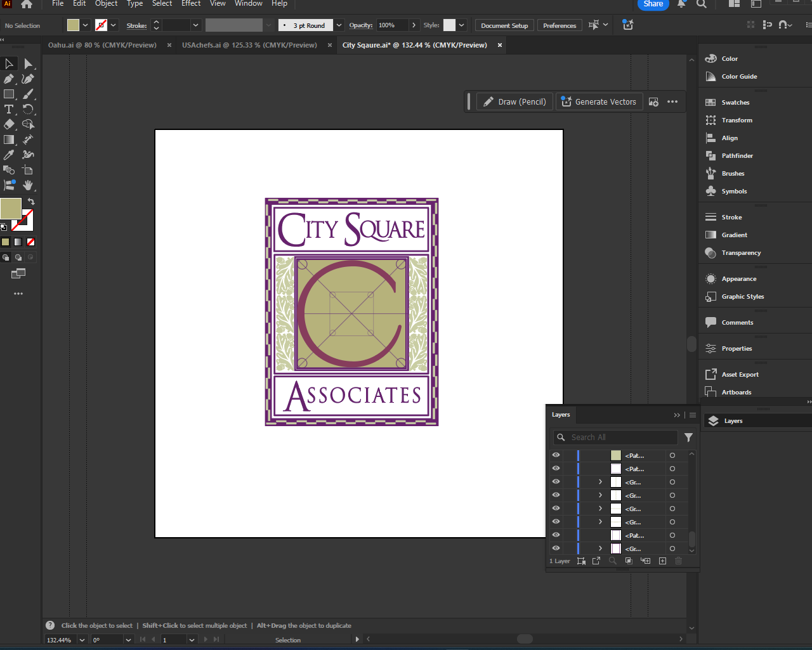Click the Generate Vectors button
This screenshot has width=812, height=650.
pyautogui.click(x=599, y=102)
